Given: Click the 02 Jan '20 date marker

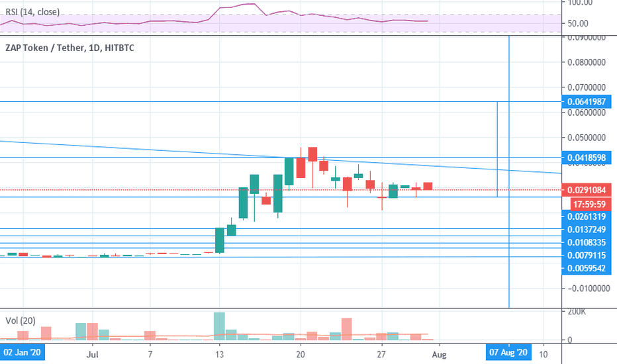Looking at the screenshot, I should [22, 352].
